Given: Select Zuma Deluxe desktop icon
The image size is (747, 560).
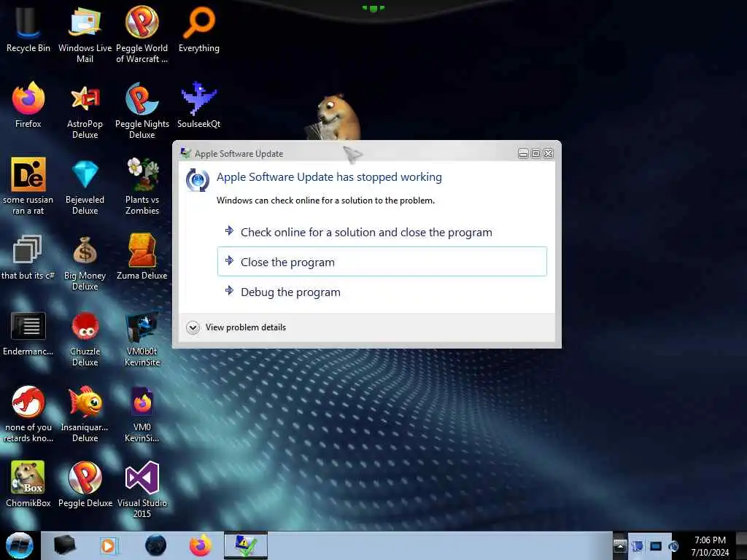Looking at the screenshot, I should click(142, 257).
